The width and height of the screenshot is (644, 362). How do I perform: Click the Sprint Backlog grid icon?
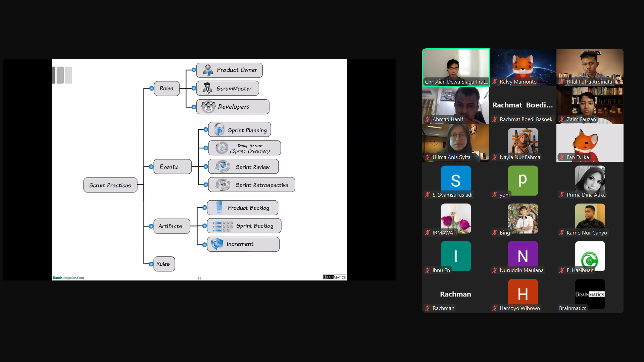[x=222, y=226]
